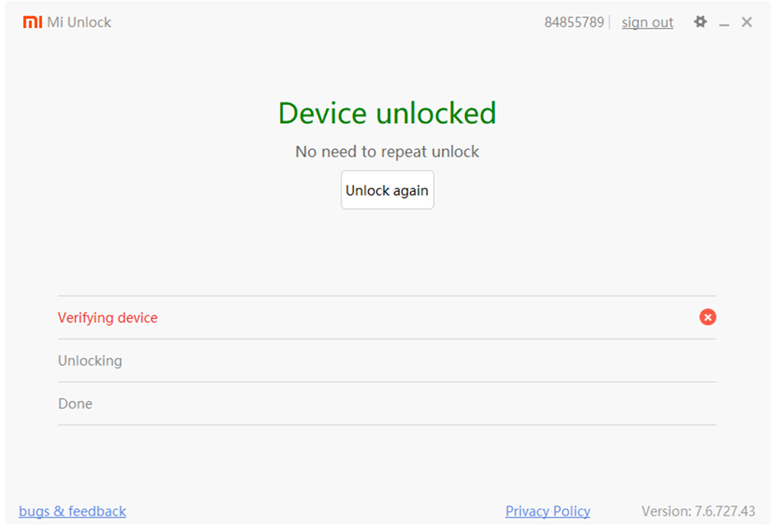778x532 pixels.
Task: Close the Mi Unlock window
Action: (x=747, y=22)
